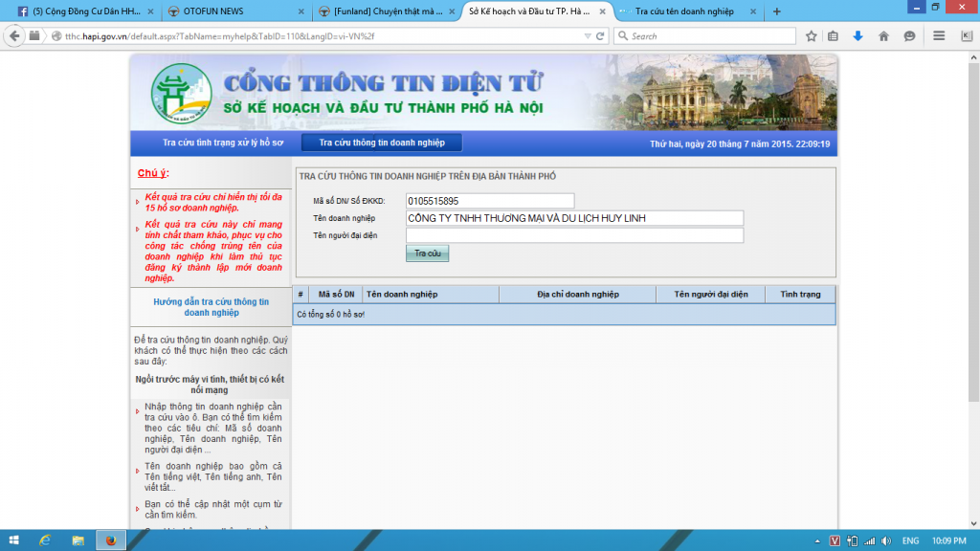Click the system clock showing 10:09 PM
The height and width of the screenshot is (551, 980).
coord(948,541)
